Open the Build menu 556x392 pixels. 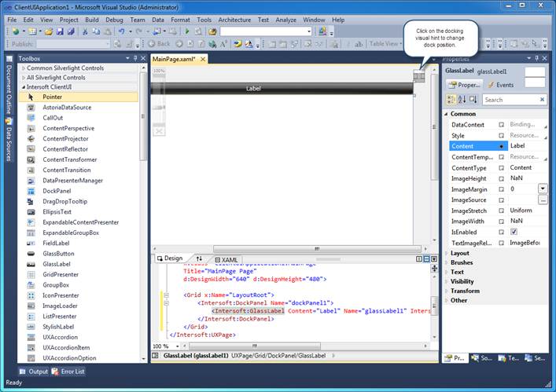(92, 20)
